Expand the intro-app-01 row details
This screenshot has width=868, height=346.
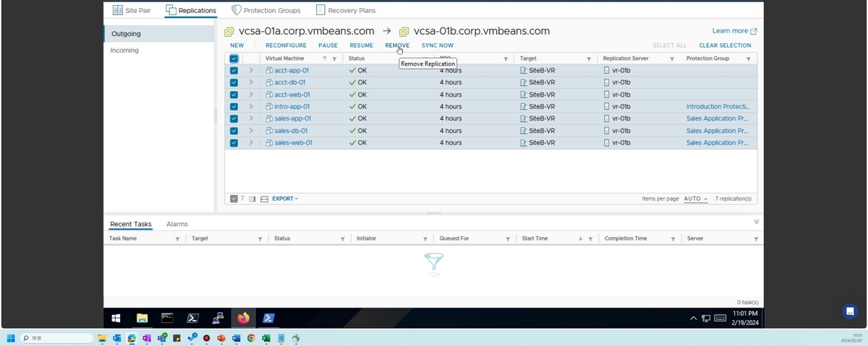251,107
